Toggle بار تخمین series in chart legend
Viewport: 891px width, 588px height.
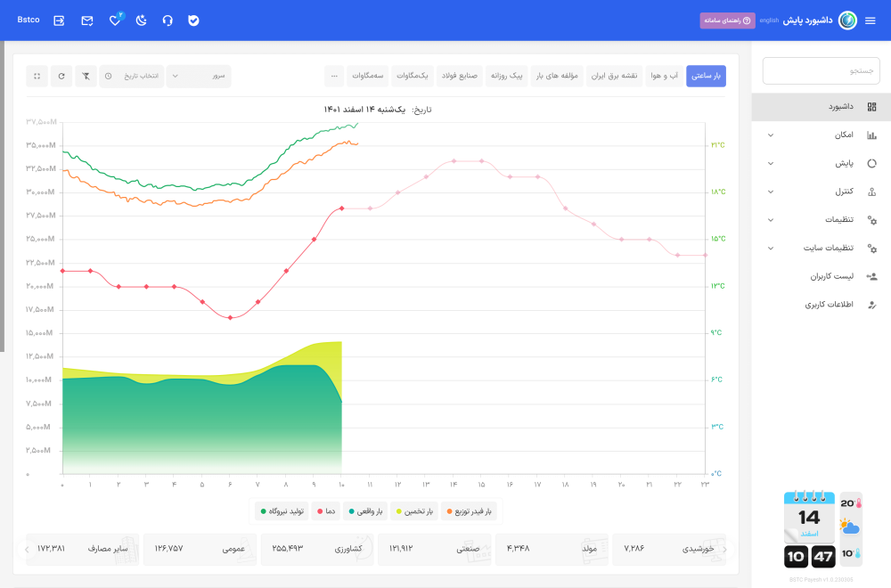414,511
